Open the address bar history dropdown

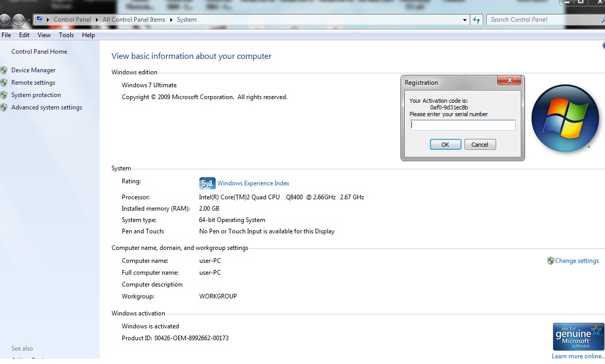465,20
